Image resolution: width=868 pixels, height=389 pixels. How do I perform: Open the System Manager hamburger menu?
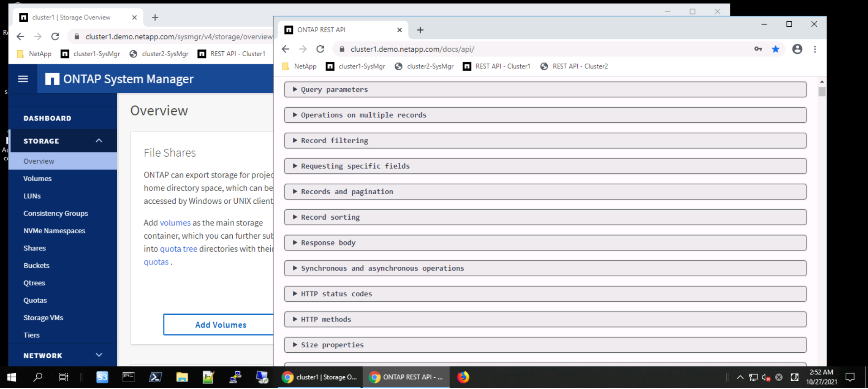pyautogui.click(x=23, y=79)
